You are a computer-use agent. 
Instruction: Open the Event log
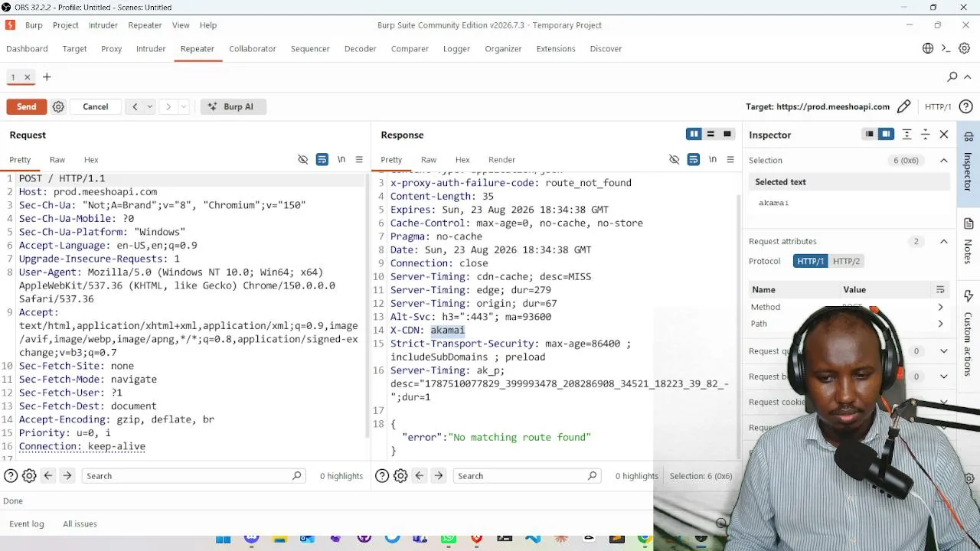tap(27, 523)
